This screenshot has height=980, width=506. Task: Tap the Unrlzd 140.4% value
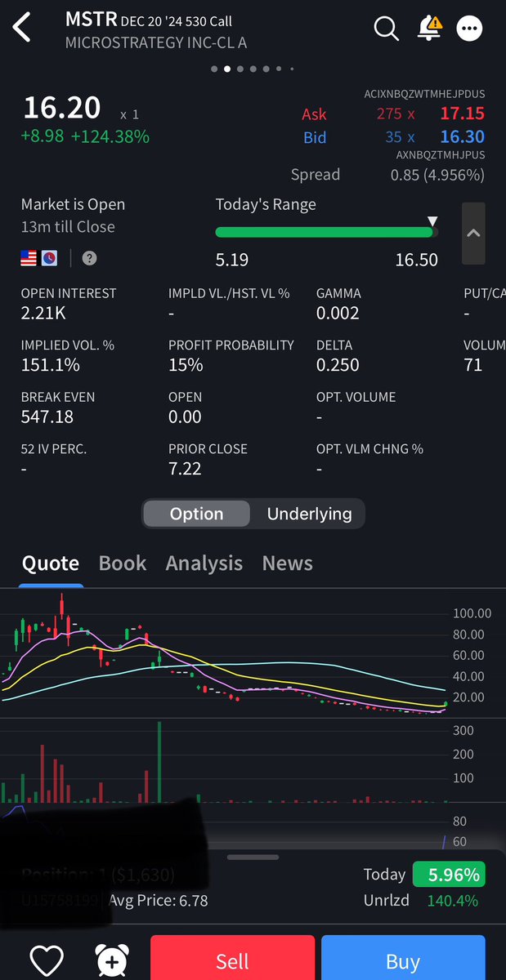click(453, 902)
